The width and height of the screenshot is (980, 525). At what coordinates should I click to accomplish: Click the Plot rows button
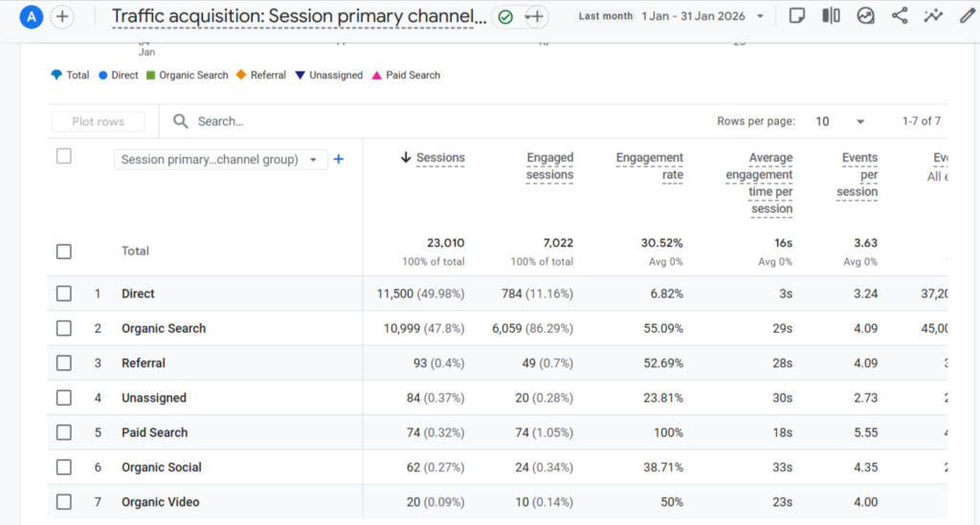click(x=98, y=121)
